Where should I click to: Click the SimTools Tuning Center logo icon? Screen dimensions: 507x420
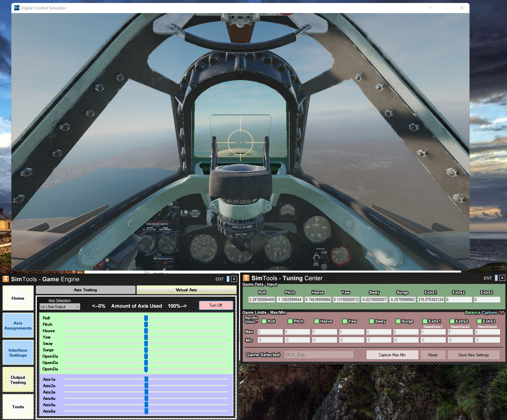click(246, 278)
